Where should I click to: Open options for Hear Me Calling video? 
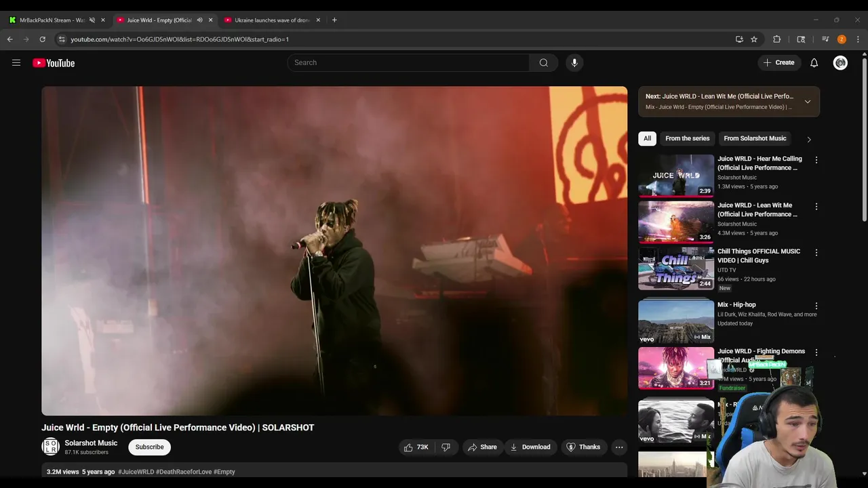816,160
